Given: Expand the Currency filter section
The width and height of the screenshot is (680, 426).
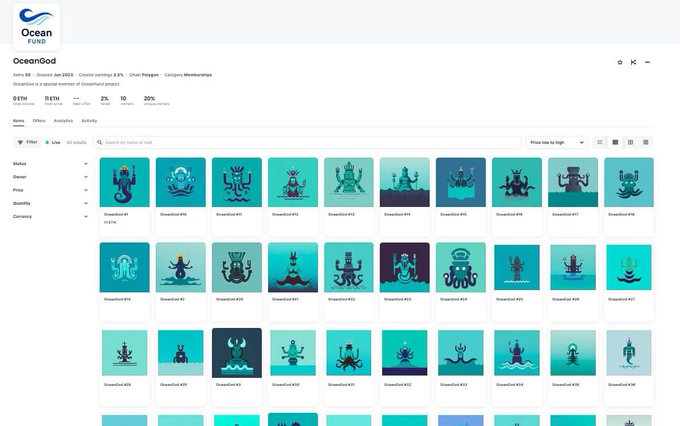Looking at the screenshot, I should click(50, 216).
